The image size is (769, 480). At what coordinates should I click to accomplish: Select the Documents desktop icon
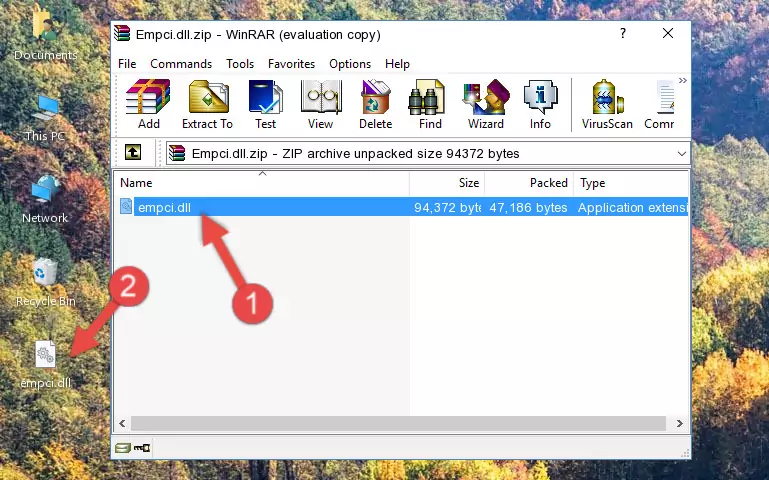click(x=45, y=35)
